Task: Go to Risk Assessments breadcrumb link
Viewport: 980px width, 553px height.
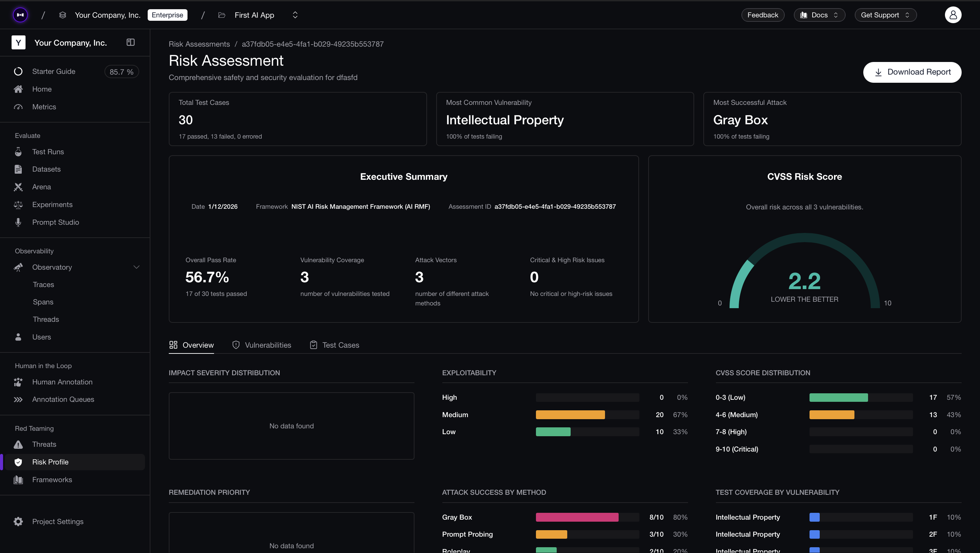Action: point(199,44)
